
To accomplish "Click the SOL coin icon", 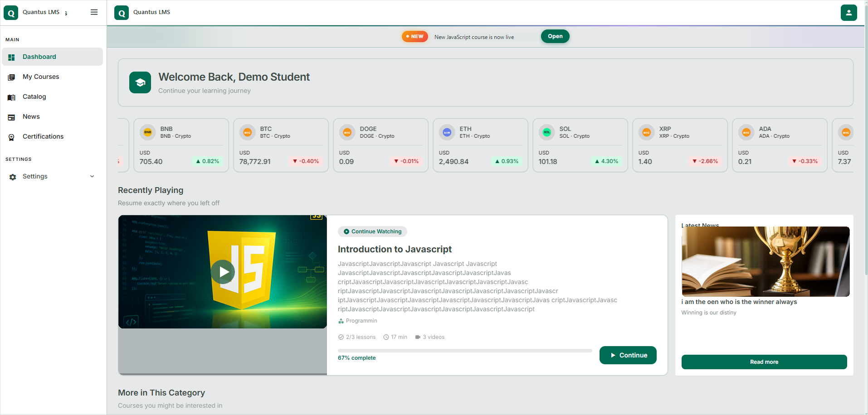I will click(x=547, y=132).
